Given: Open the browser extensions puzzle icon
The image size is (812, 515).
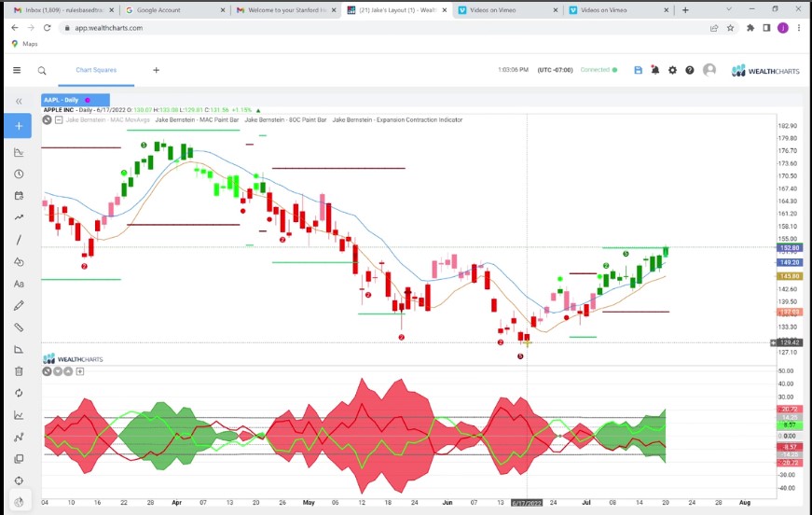Looking at the screenshot, I should pyautogui.click(x=750, y=28).
